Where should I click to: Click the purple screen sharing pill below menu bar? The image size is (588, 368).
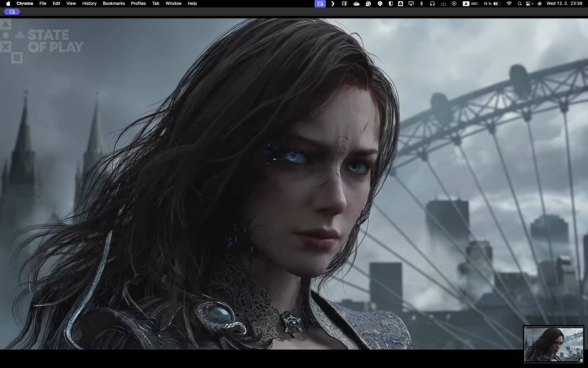click(12, 12)
